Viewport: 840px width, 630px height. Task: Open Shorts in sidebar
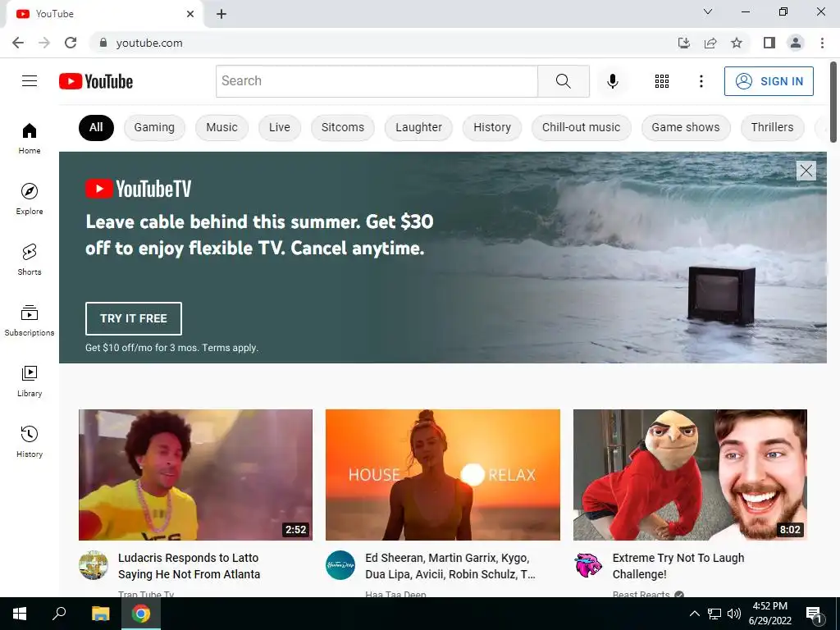coord(30,259)
